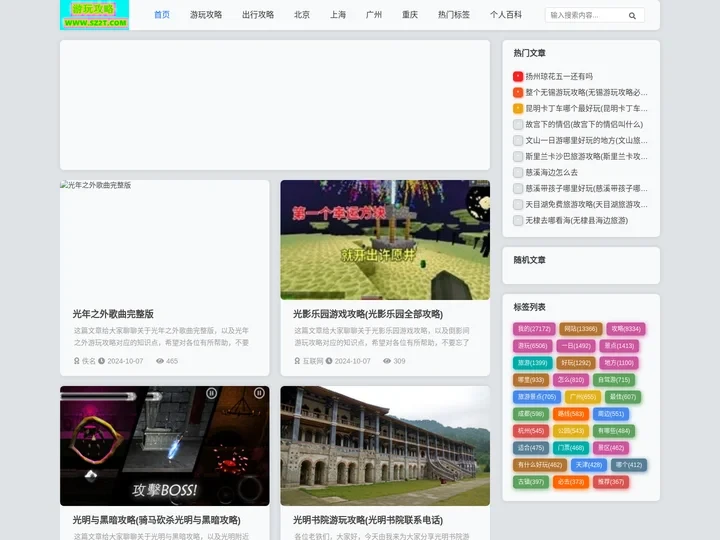Select the 广州(655) tag
Image resolution: width=720 pixels, height=540 pixels.
[x=582, y=397]
